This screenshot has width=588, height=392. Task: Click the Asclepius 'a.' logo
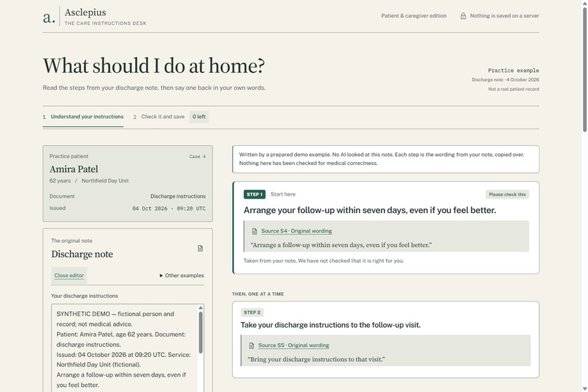point(49,18)
